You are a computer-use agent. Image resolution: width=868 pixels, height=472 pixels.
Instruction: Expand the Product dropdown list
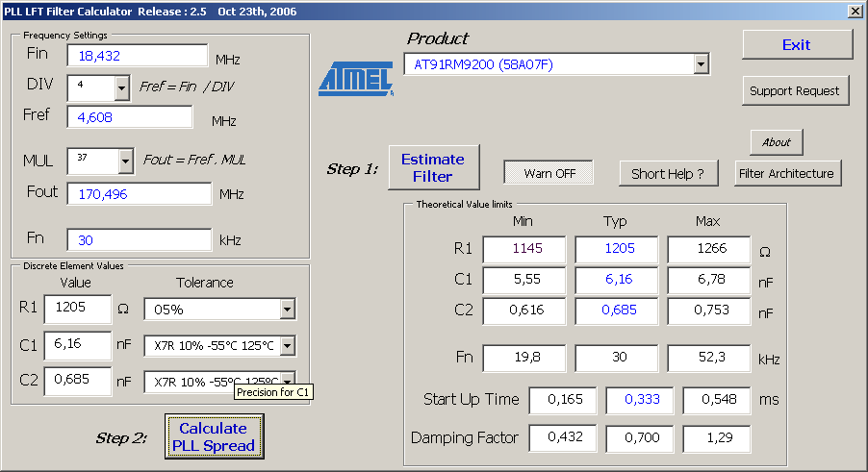[x=701, y=64]
